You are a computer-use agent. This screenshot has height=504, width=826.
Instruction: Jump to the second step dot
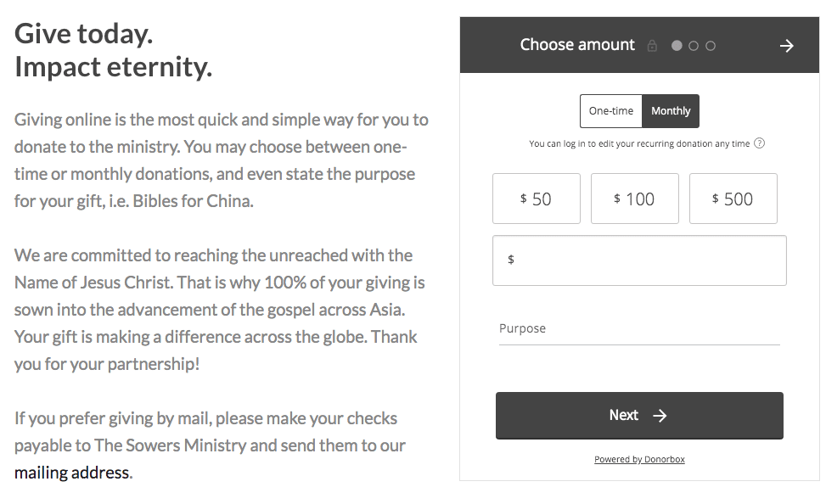pos(694,46)
